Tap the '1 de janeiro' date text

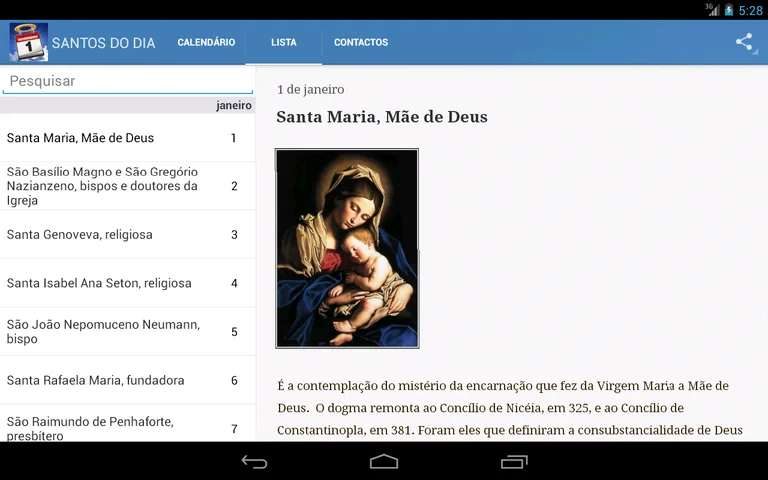point(311,90)
